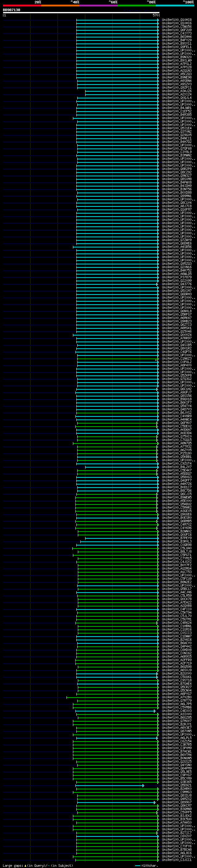Select the UniRef100_B4L2V7 label
197x868 pixels.
pos(177,467)
